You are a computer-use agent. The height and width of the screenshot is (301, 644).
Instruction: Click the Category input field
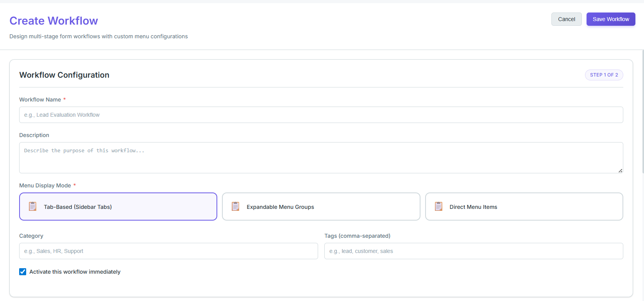coord(168,251)
